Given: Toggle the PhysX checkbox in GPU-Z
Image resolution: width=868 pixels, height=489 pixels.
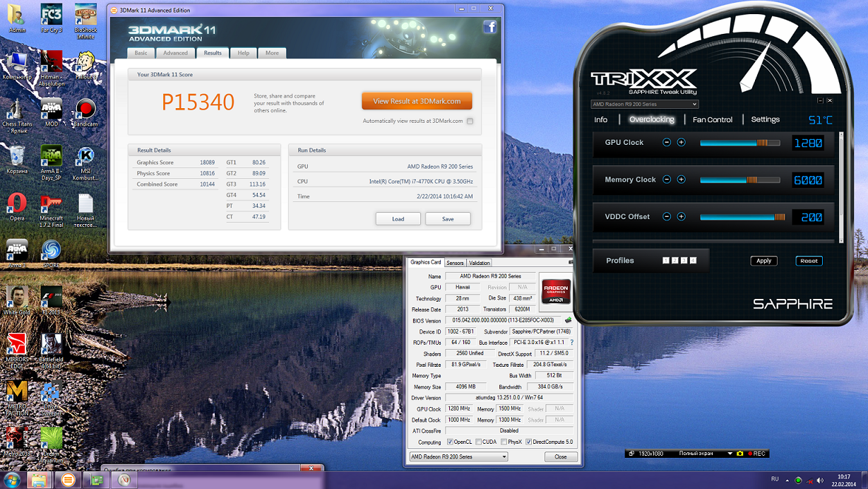Looking at the screenshot, I should click(x=504, y=442).
